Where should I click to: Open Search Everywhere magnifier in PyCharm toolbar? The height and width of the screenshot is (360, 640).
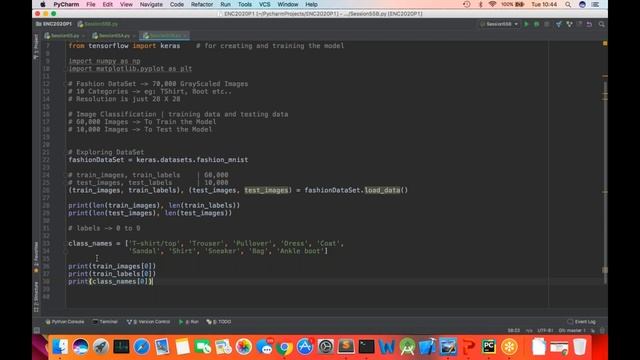pyautogui.click(x=602, y=24)
